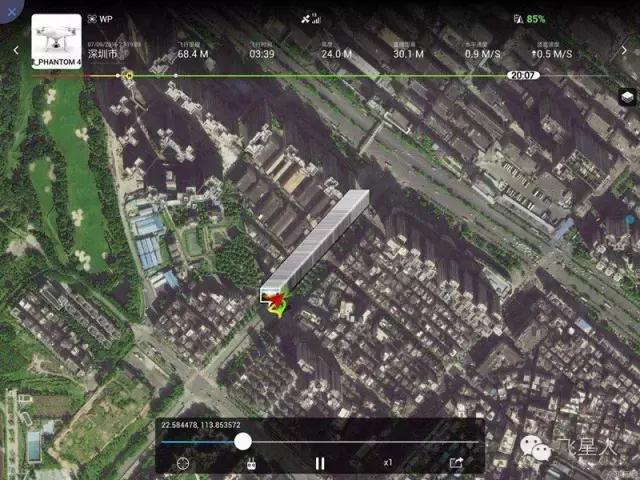The height and width of the screenshot is (480, 640).
Task: Click the yellow H home point marker
Action: tap(129, 76)
